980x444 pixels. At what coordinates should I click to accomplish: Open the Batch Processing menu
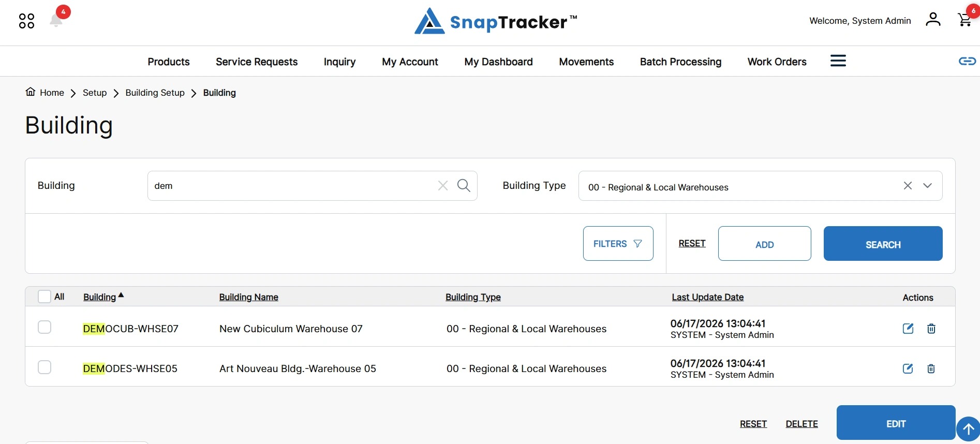point(680,62)
